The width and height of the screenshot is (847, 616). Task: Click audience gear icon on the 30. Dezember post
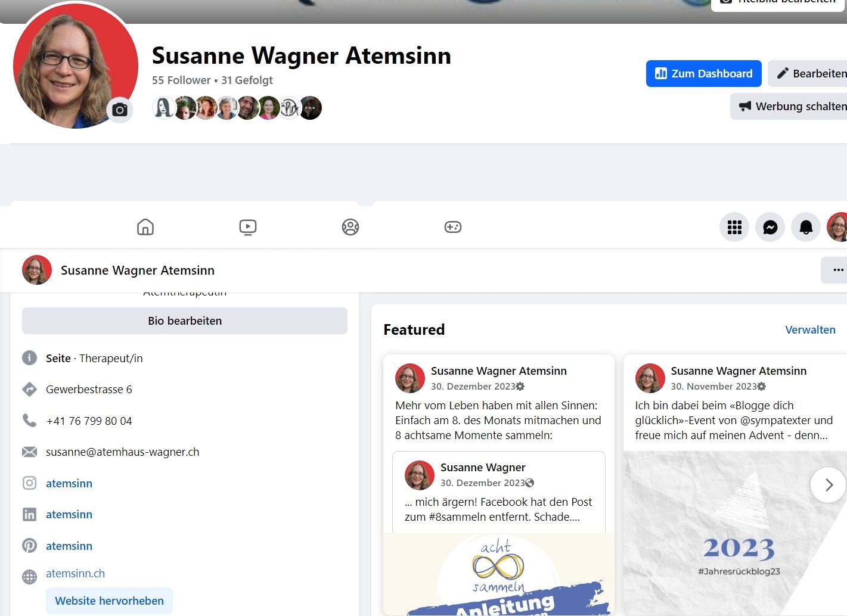pos(520,386)
